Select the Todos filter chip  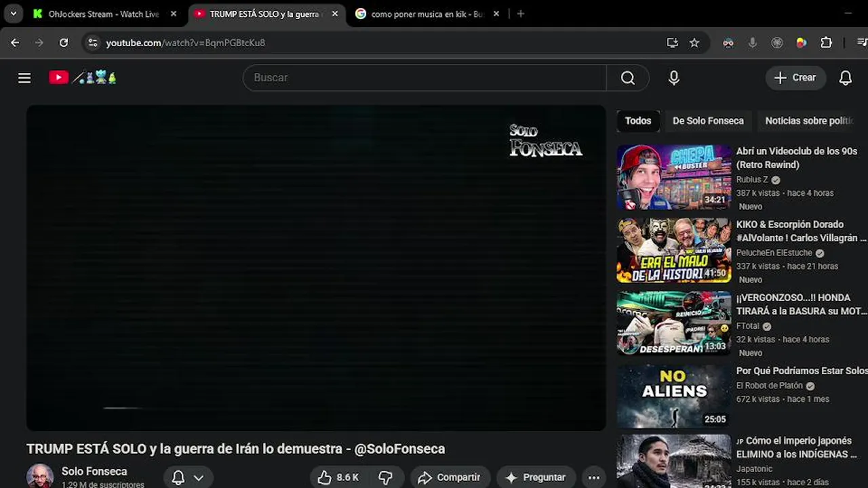(638, 121)
